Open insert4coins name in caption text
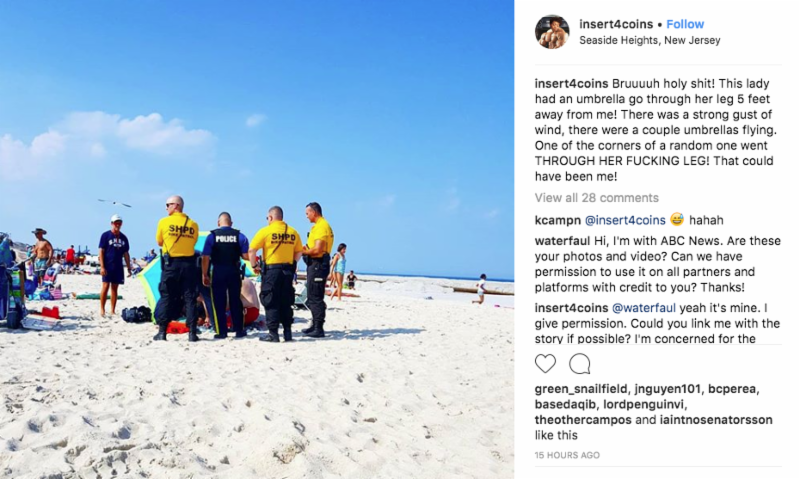This screenshot has height=479, width=800. pyautogui.click(x=571, y=84)
